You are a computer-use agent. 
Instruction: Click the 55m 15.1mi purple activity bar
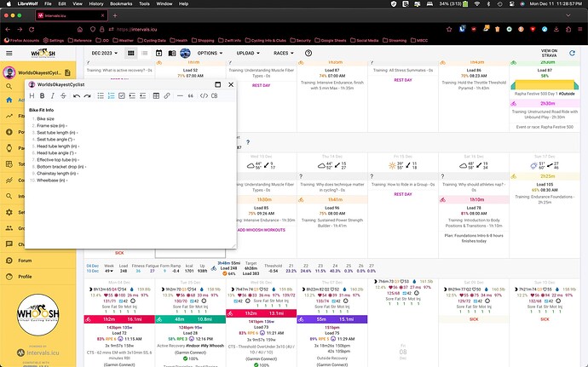pos(332,319)
